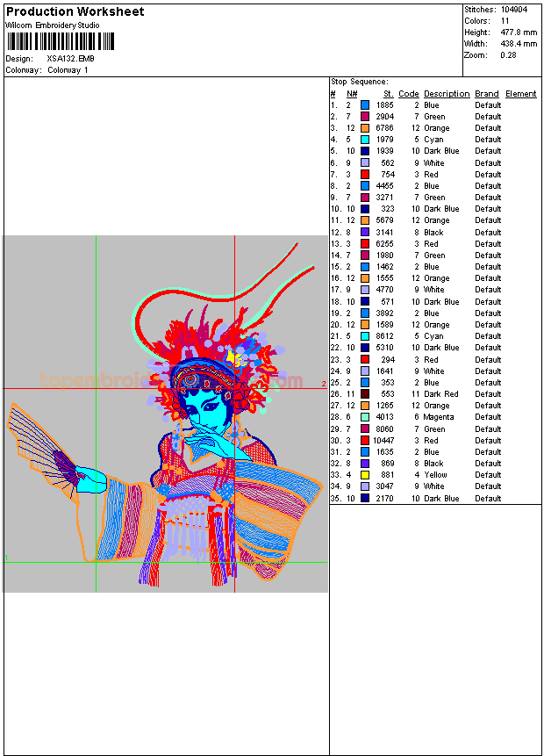Click the 'Magenta' description text

coord(439,417)
